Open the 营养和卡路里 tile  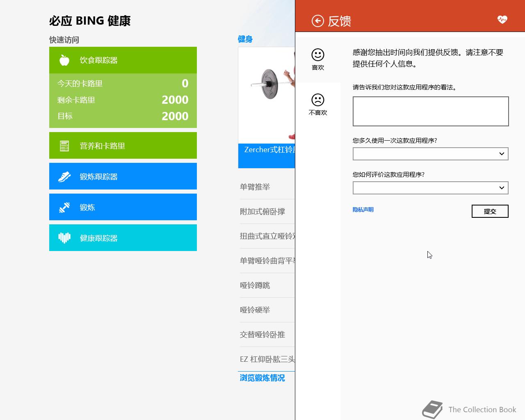[123, 146]
